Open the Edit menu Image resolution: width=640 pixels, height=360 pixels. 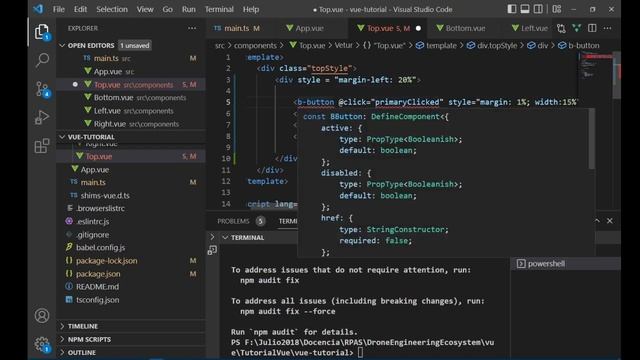click(x=80, y=9)
